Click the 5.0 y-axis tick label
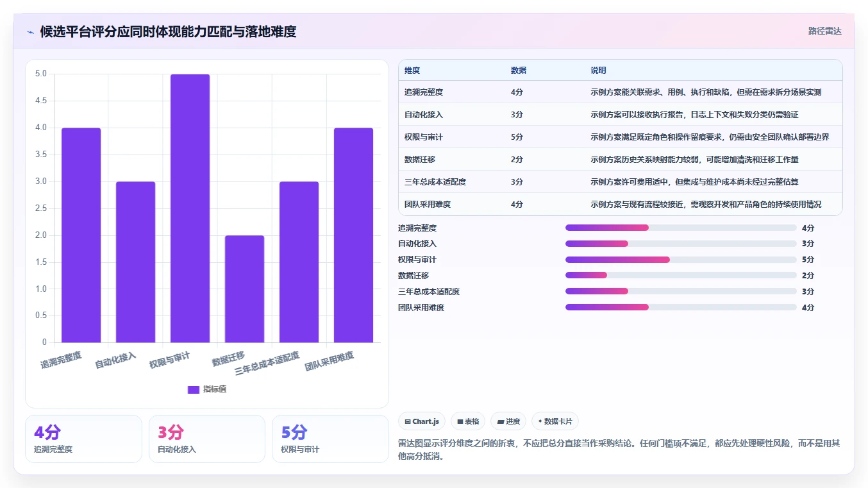868x488 pixels. click(41, 74)
